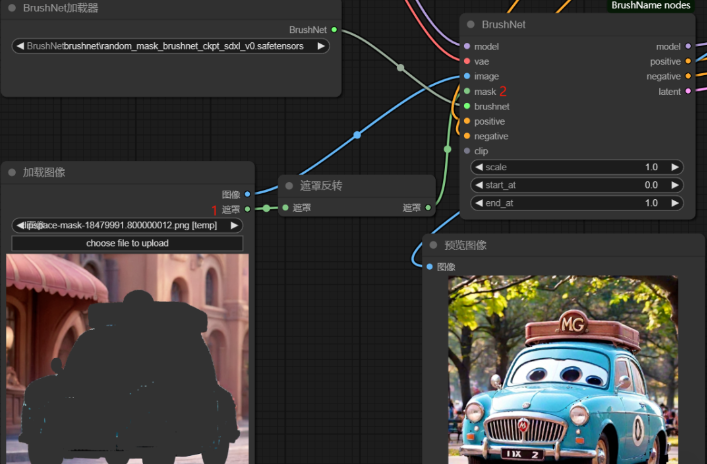Open the clipspace-mask png file selector
Viewport: 707px width, 464px height.
tap(127, 225)
